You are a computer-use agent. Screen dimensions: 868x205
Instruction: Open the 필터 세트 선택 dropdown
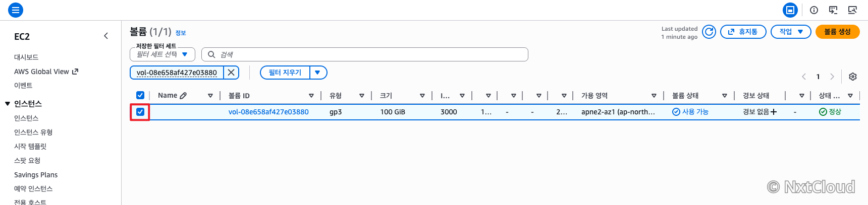(x=162, y=54)
